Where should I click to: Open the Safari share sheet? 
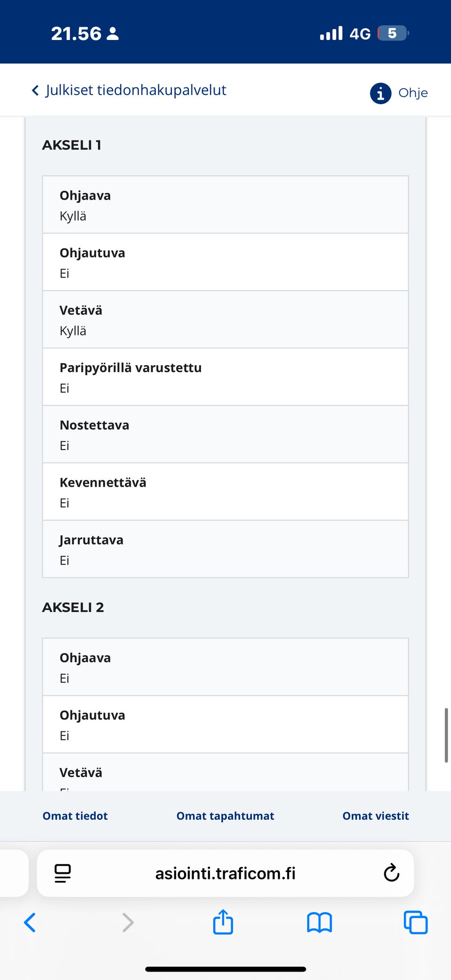[223, 922]
